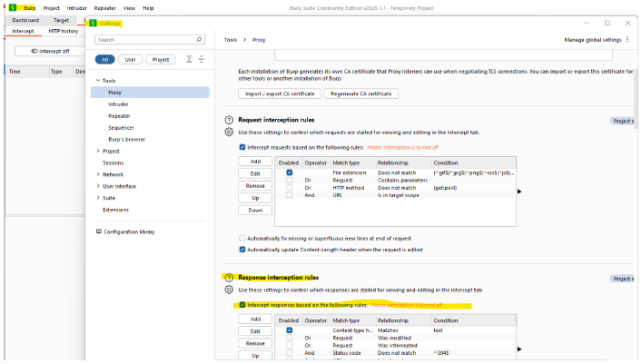Expand the User interface tree section

pos(98,186)
